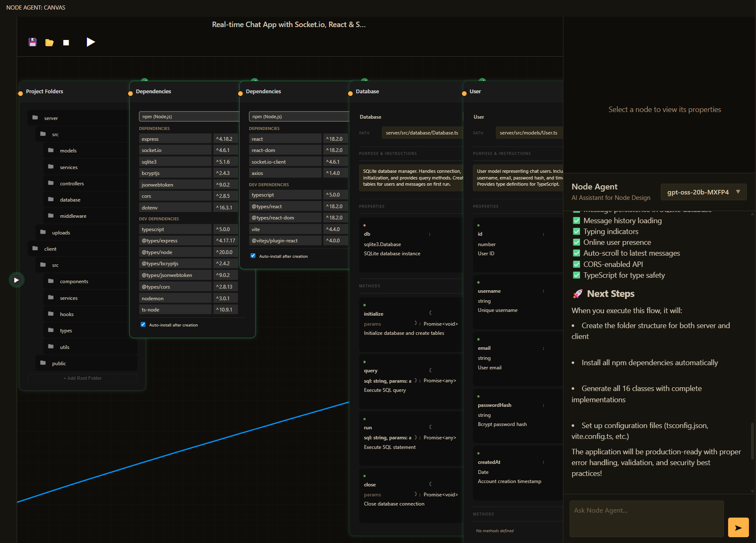Stop execution with the square toolbar icon
The image size is (756, 543).
coord(66,42)
